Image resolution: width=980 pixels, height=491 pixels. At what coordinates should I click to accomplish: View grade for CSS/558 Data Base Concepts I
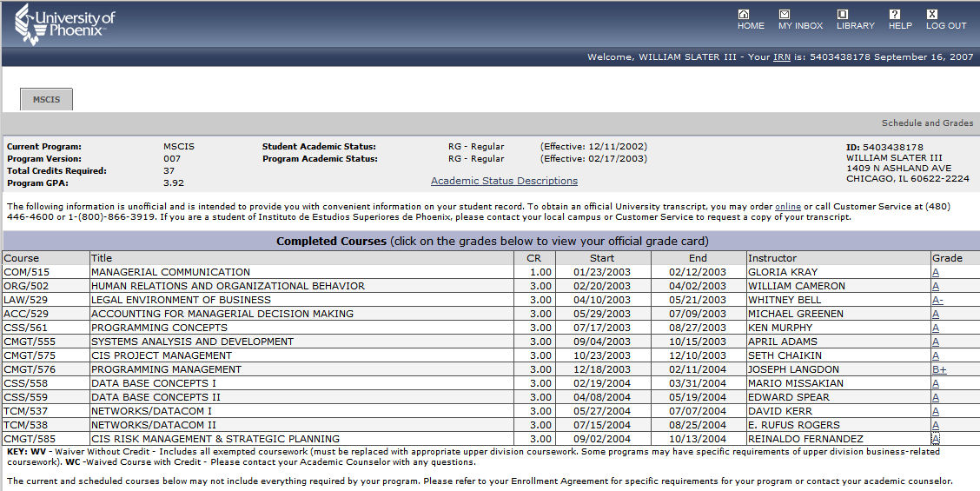tap(936, 382)
